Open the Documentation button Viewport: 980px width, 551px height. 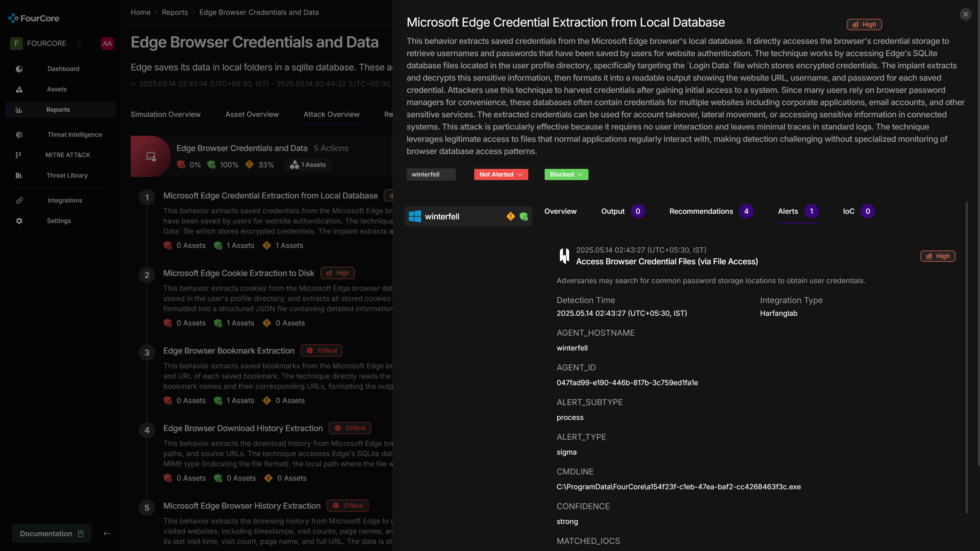pos(51,533)
